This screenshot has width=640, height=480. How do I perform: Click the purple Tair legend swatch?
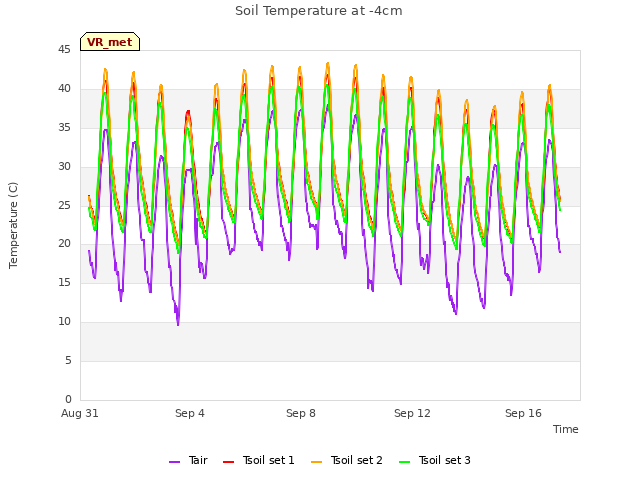[x=174, y=462]
